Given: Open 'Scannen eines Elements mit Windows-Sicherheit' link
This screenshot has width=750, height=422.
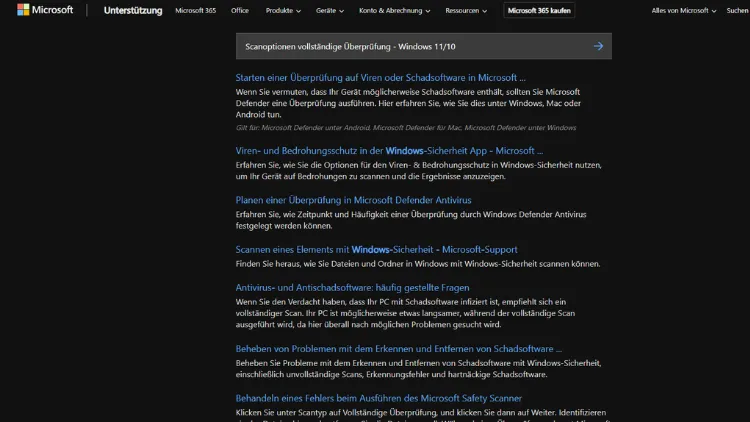Looking at the screenshot, I should point(376,249).
